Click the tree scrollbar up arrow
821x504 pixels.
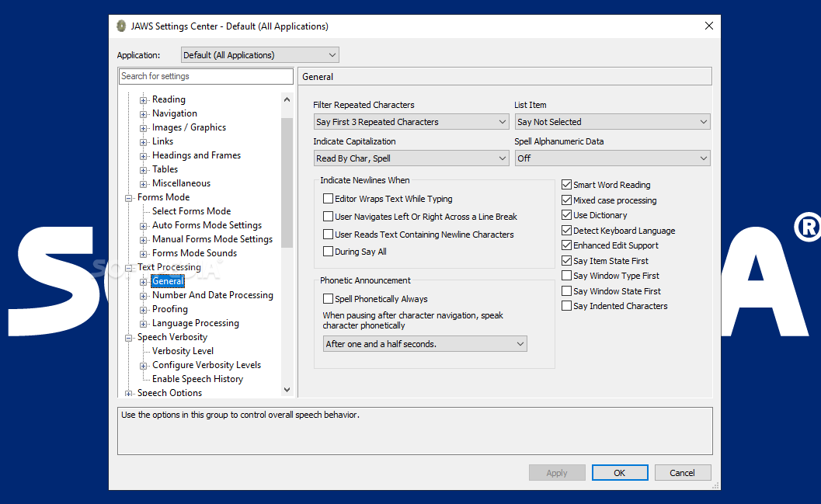click(x=287, y=99)
